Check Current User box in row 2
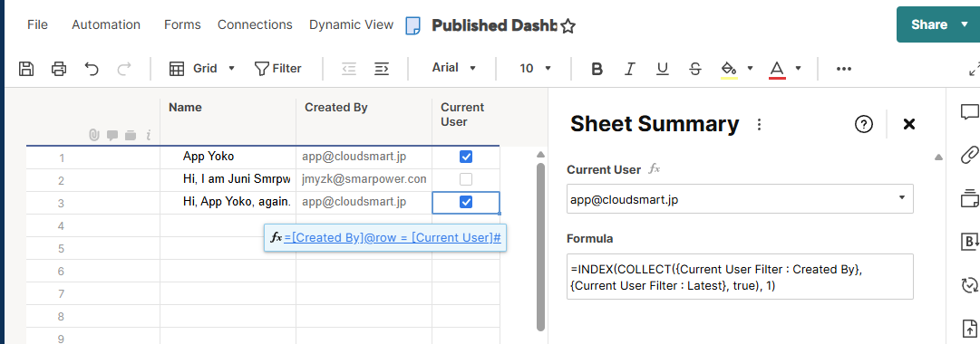This screenshot has width=980, height=344. coord(466,180)
